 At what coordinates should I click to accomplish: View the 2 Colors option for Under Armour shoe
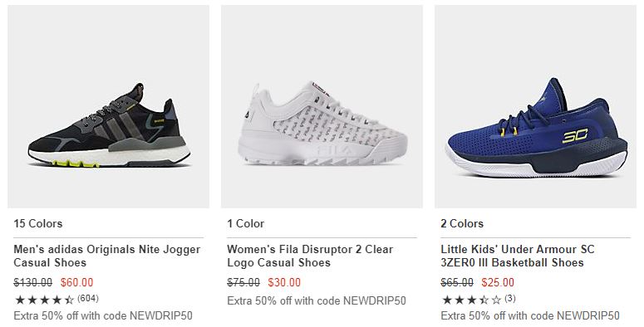[x=462, y=223]
